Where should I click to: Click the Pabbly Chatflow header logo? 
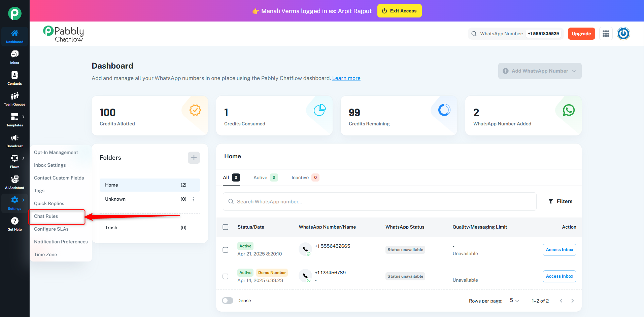click(63, 34)
